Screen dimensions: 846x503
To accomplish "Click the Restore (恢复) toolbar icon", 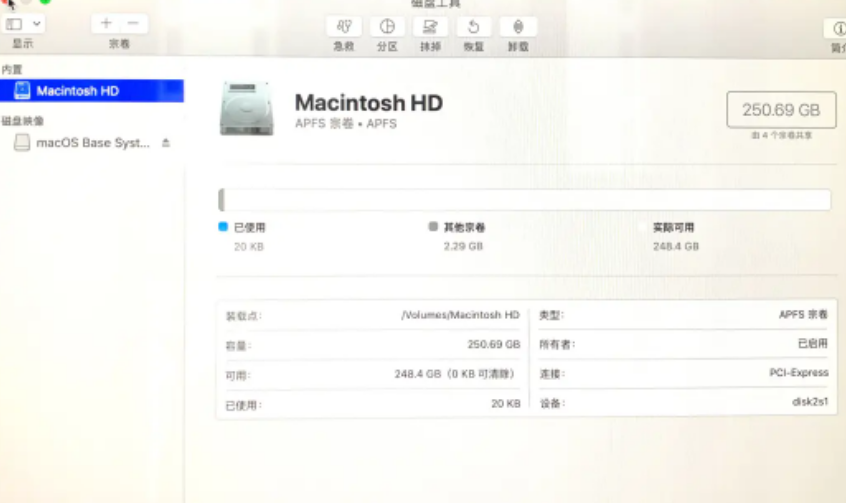I will 474,27.
